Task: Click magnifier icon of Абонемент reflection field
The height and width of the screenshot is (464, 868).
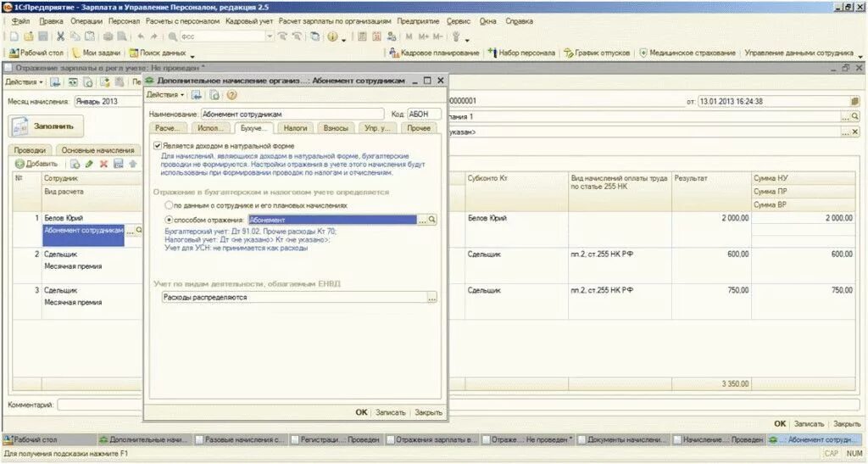Action: click(x=431, y=220)
